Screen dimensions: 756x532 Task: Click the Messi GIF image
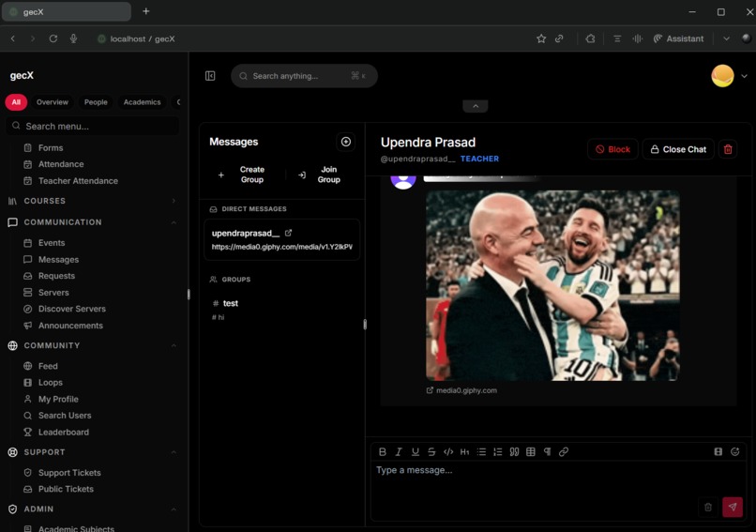pyautogui.click(x=552, y=285)
